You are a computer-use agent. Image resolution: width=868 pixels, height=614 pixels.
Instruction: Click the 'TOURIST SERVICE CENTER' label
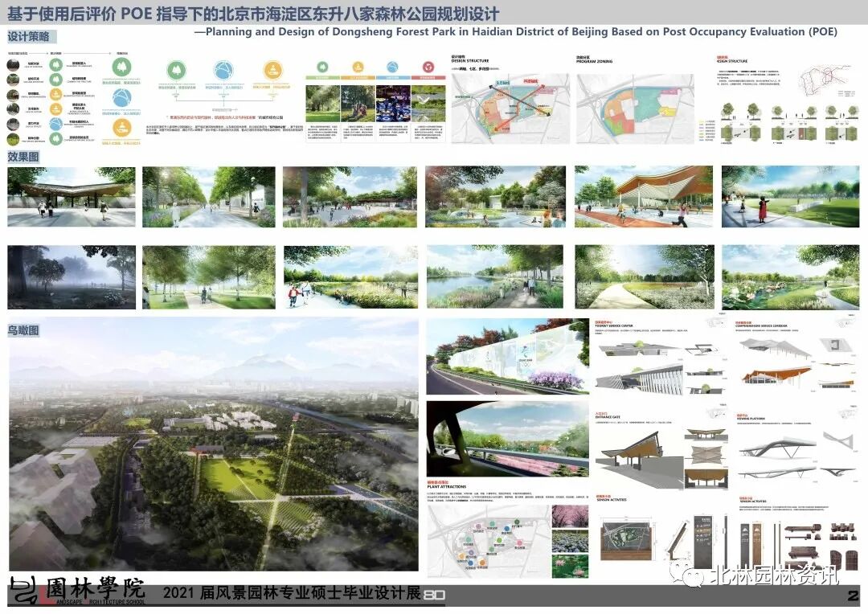(614, 325)
